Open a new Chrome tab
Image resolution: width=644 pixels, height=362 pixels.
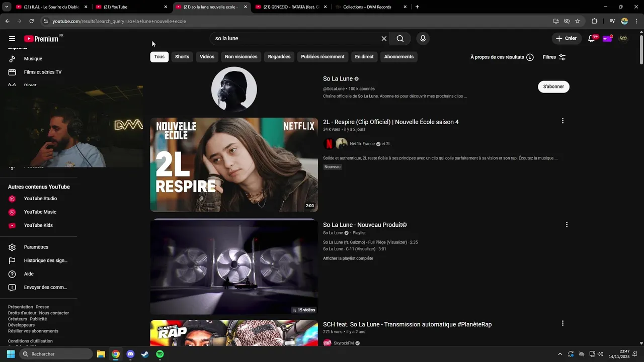click(x=417, y=7)
